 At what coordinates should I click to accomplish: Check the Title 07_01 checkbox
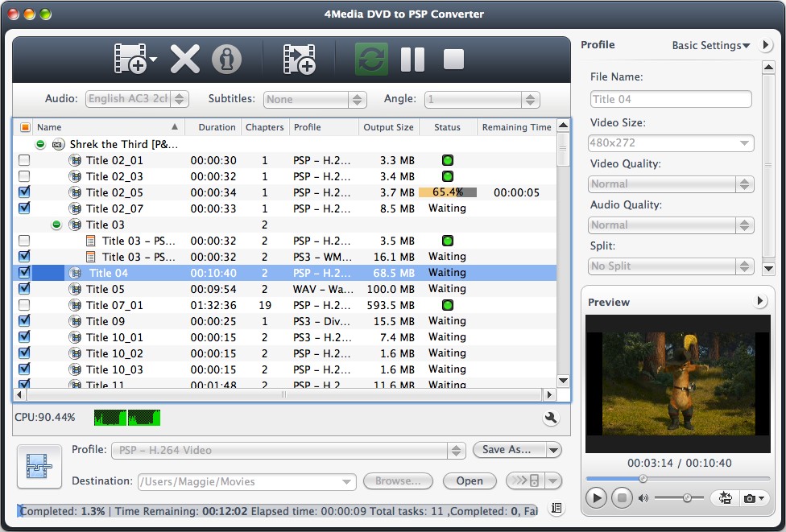(24, 304)
